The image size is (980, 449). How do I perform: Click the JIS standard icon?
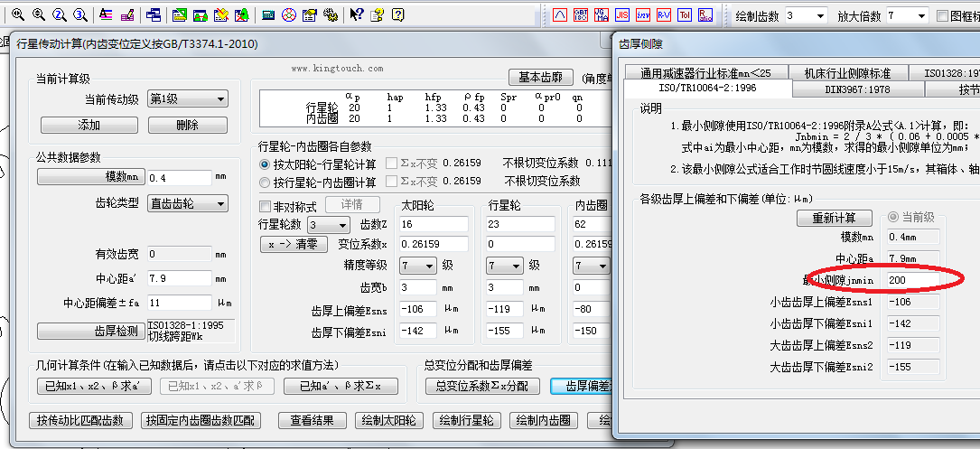tap(622, 15)
